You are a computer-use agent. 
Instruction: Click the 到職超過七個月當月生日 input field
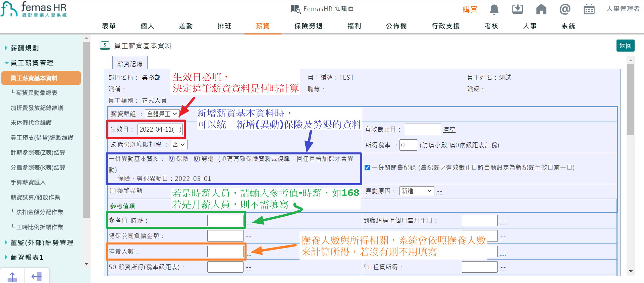pyautogui.click(x=480, y=220)
